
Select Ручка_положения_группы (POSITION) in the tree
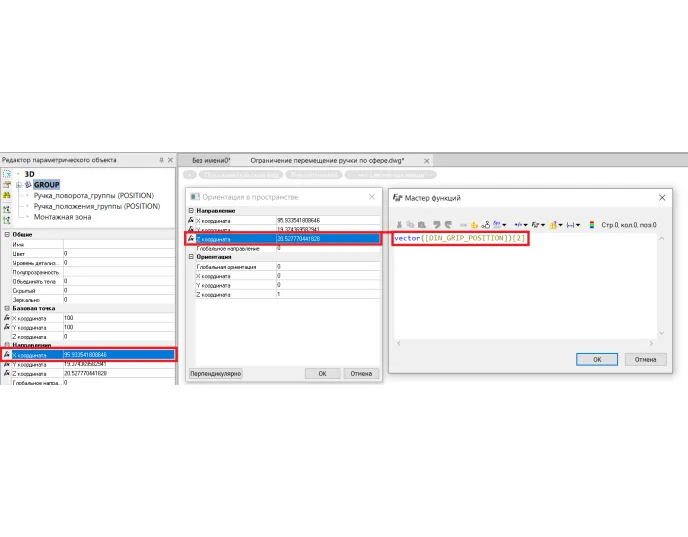(97, 206)
